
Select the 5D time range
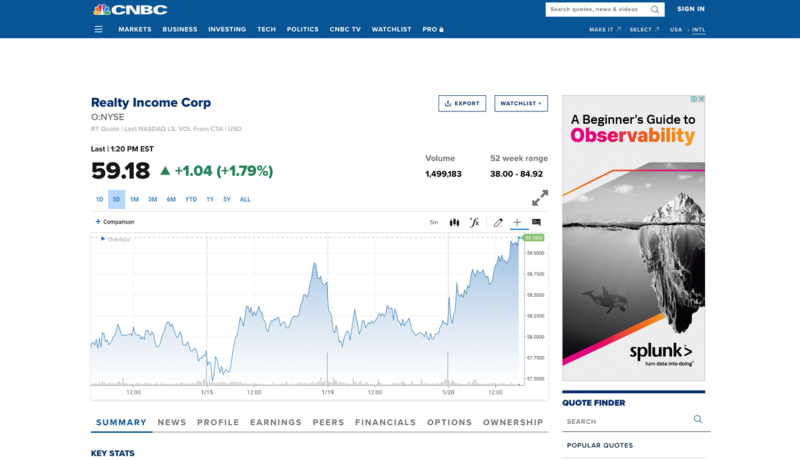point(116,199)
